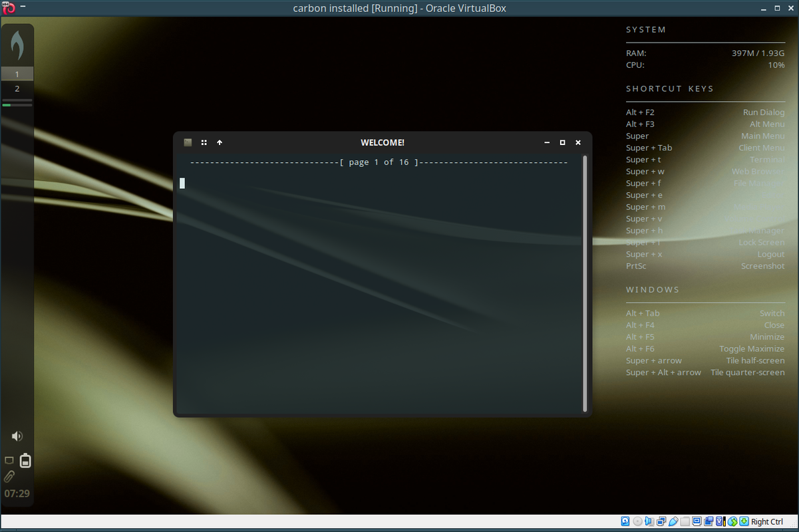Screen dimensions: 799x532
Task: Click the 'Client Menu' shortcut label
Action: [762, 148]
